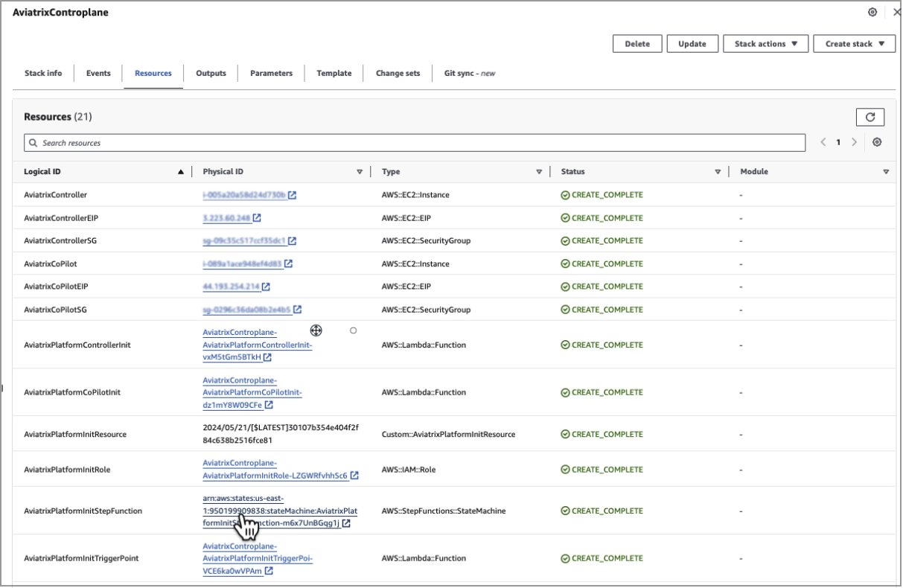The height and width of the screenshot is (588, 903).
Task: Open table preferences gear beside pagination
Action: 877,142
